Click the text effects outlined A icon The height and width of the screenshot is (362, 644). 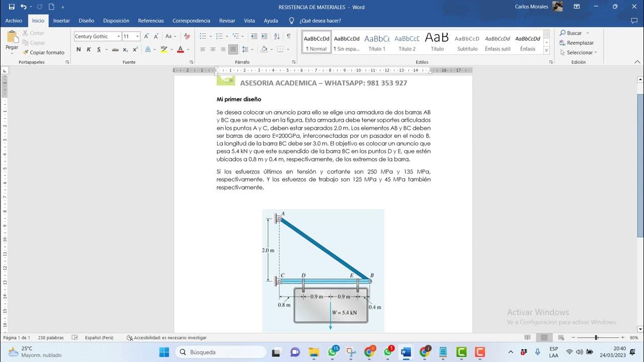148,49
